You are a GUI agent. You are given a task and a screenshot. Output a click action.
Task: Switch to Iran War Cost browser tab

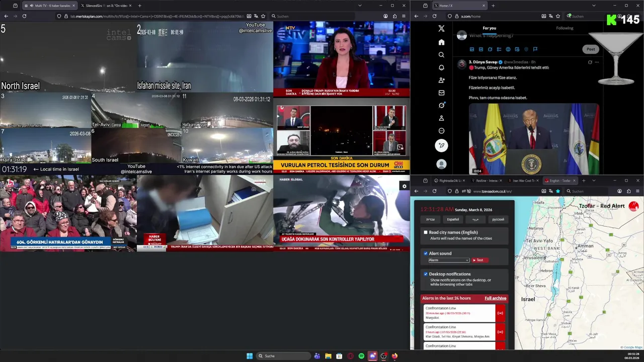[x=522, y=180]
